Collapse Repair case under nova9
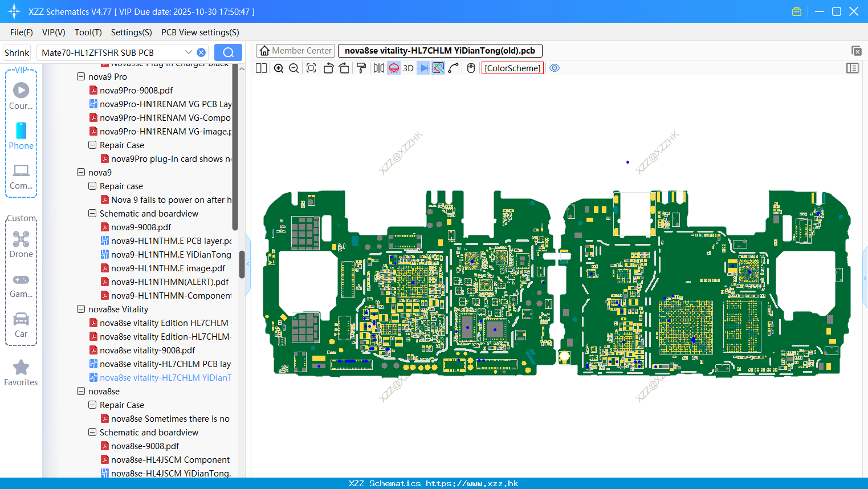The width and height of the screenshot is (868, 489). [x=92, y=186]
